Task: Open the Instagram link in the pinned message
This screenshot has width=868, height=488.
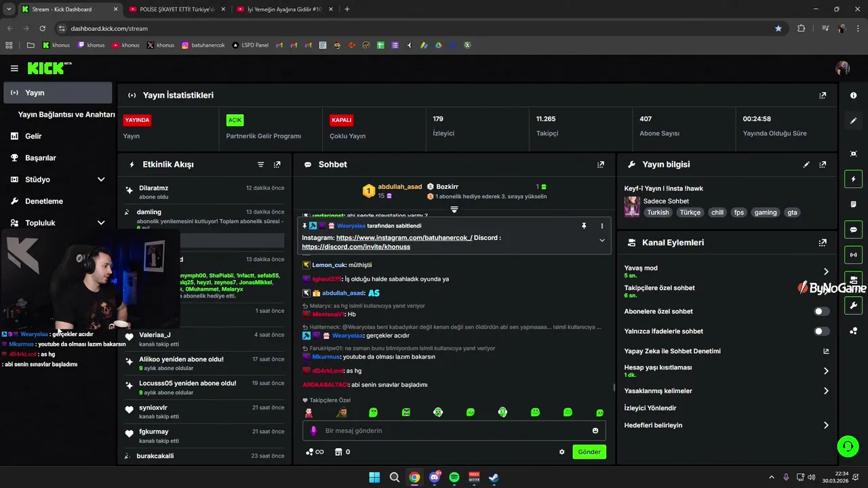Action: coord(404,238)
